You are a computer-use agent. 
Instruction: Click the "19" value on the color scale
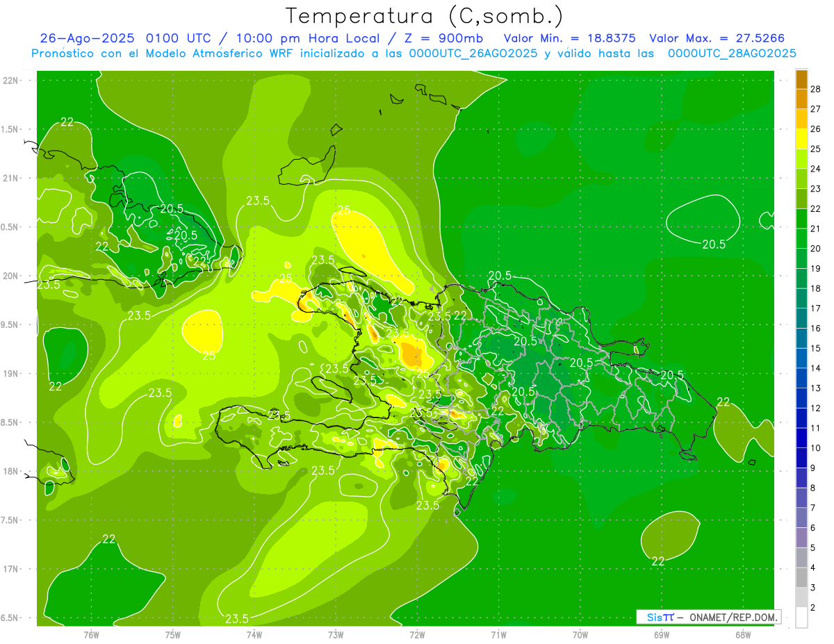pos(816,268)
